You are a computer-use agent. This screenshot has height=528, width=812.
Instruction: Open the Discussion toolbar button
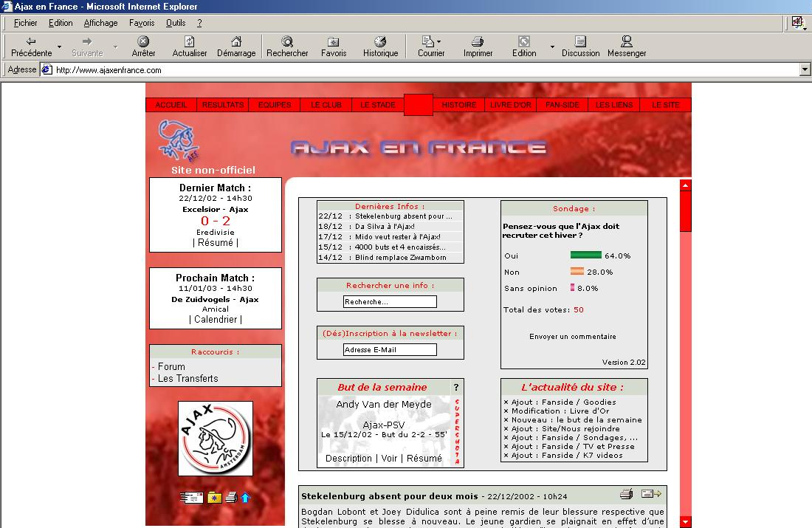580,47
